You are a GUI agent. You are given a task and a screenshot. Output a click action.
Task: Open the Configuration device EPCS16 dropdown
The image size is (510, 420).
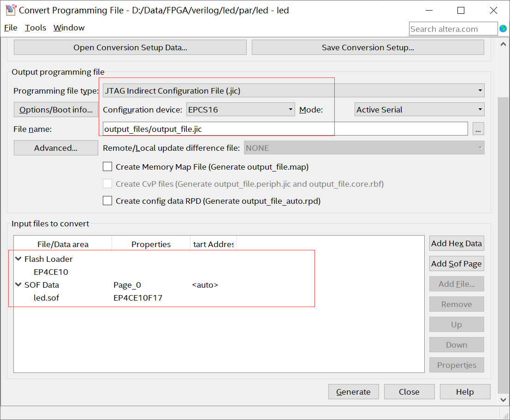[x=241, y=110]
